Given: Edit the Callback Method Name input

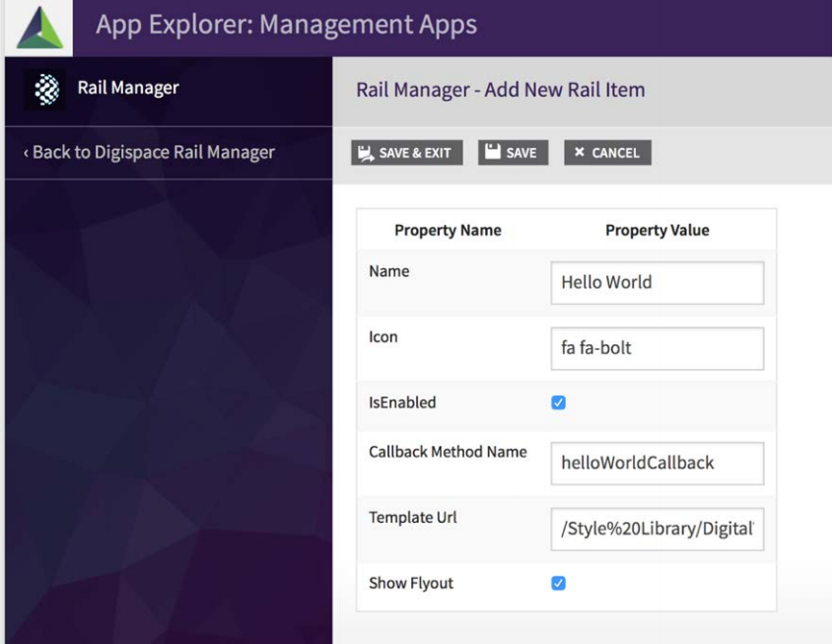Looking at the screenshot, I should click(657, 463).
